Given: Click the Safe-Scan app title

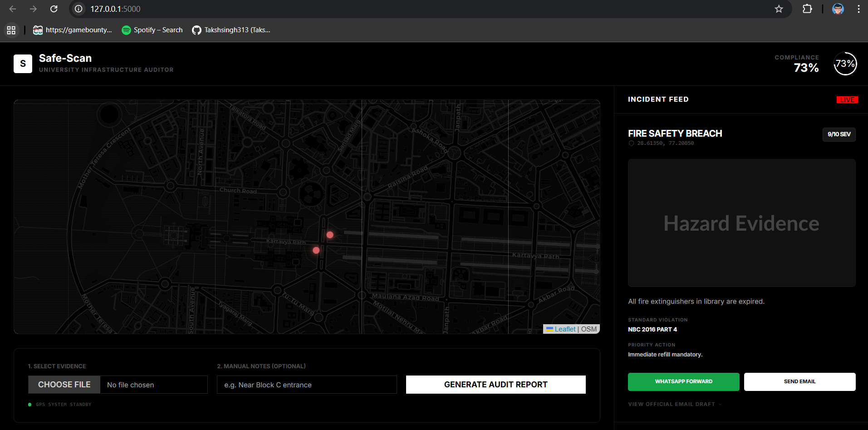Looking at the screenshot, I should 65,58.
